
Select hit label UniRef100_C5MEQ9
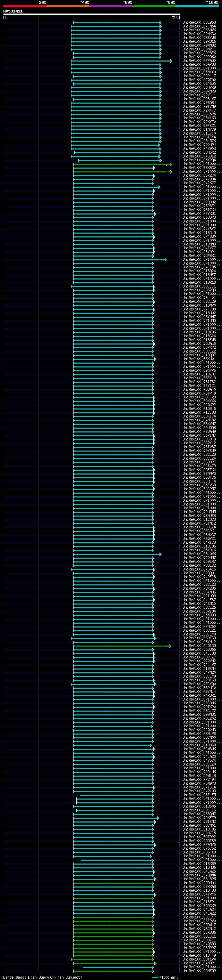click(x=199, y=971)
